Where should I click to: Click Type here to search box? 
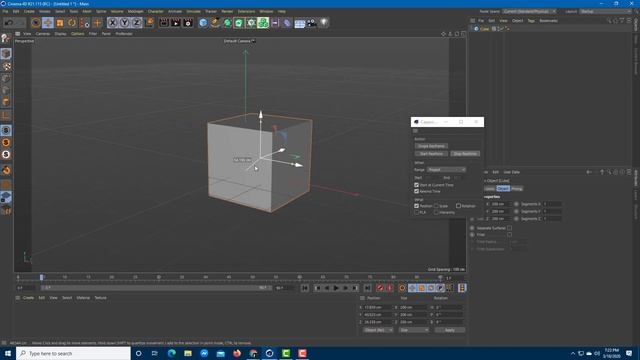[73, 353]
